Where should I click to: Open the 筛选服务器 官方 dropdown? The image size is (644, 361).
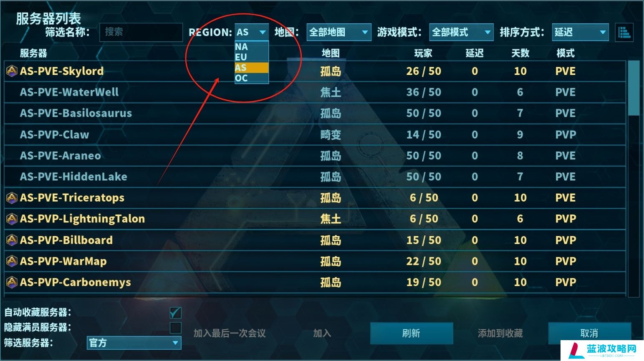pos(134,343)
